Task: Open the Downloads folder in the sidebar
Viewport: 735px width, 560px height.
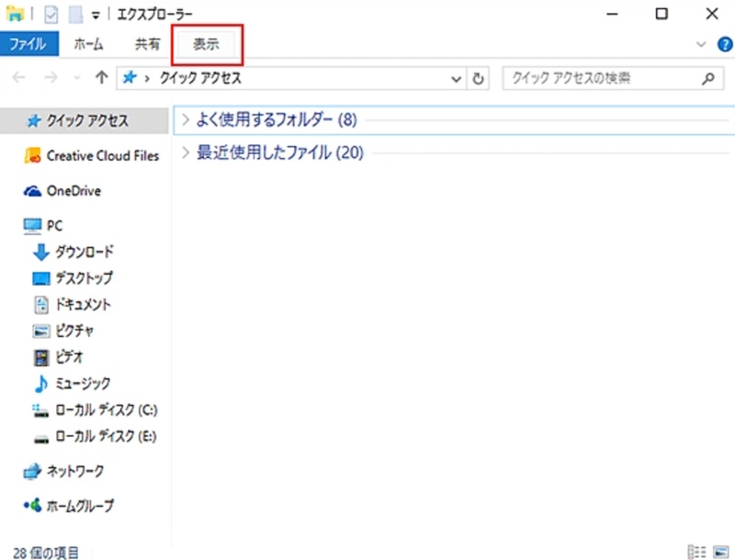Action: tap(83, 252)
